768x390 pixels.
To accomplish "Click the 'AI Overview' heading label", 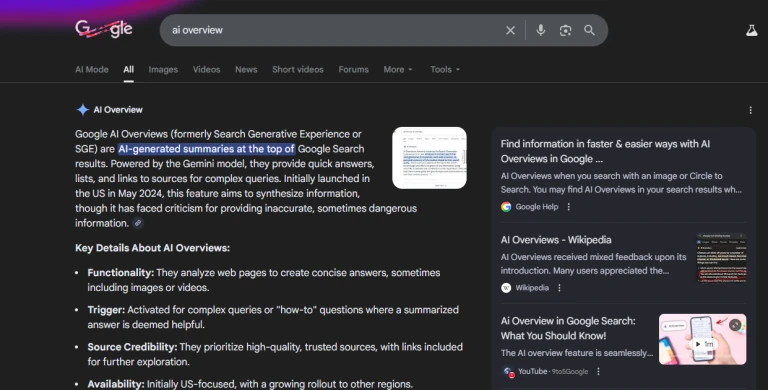I will 118,110.
